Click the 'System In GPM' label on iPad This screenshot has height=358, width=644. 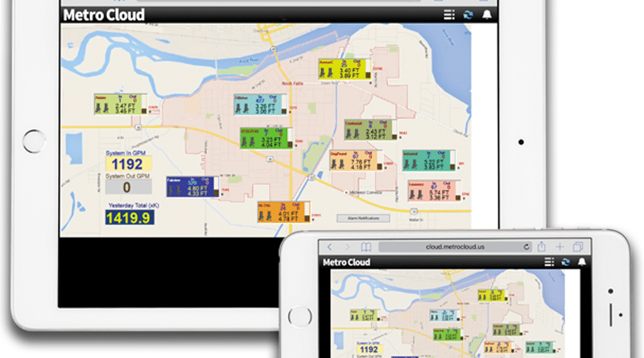(126, 153)
